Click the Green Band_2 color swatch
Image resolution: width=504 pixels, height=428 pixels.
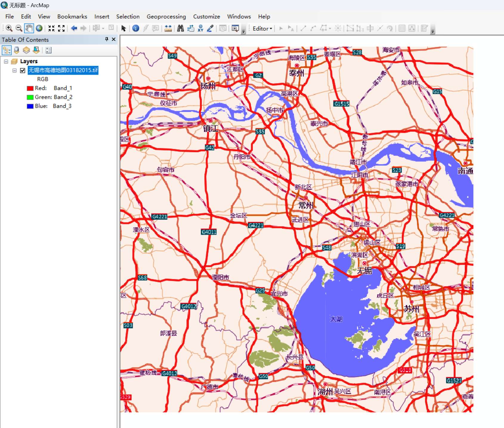pos(30,97)
